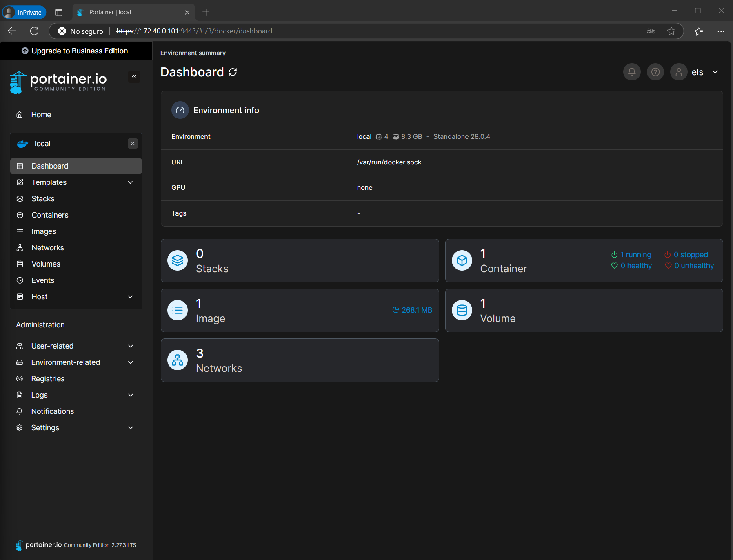Open the tab actions icon next to InPrivate
The height and width of the screenshot is (560, 733).
pyautogui.click(x=59, y=12)
